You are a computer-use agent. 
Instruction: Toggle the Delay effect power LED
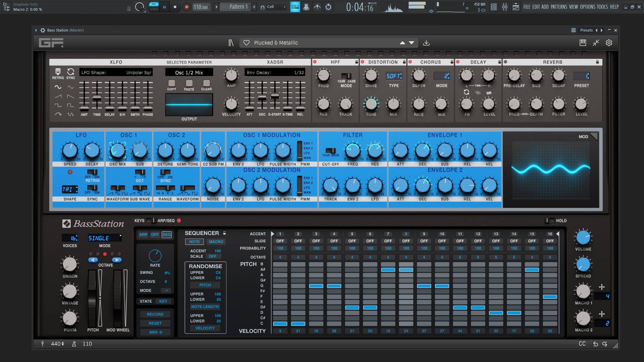tap(458, 62)
